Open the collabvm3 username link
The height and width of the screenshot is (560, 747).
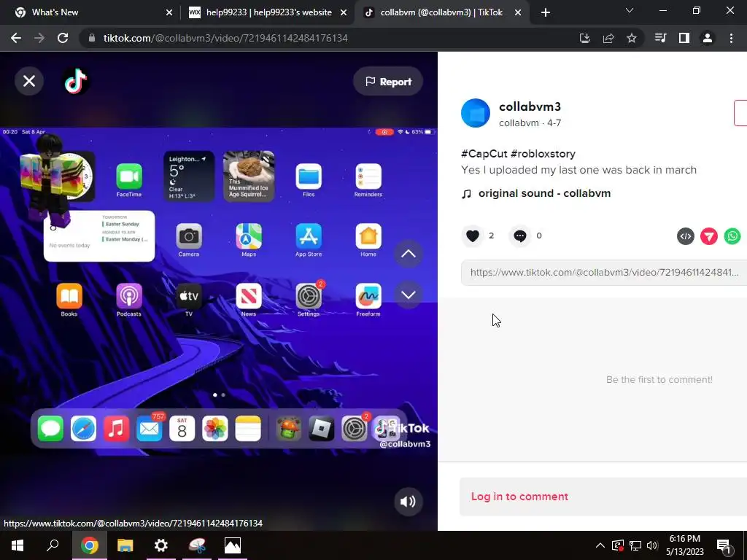point(530,106)
